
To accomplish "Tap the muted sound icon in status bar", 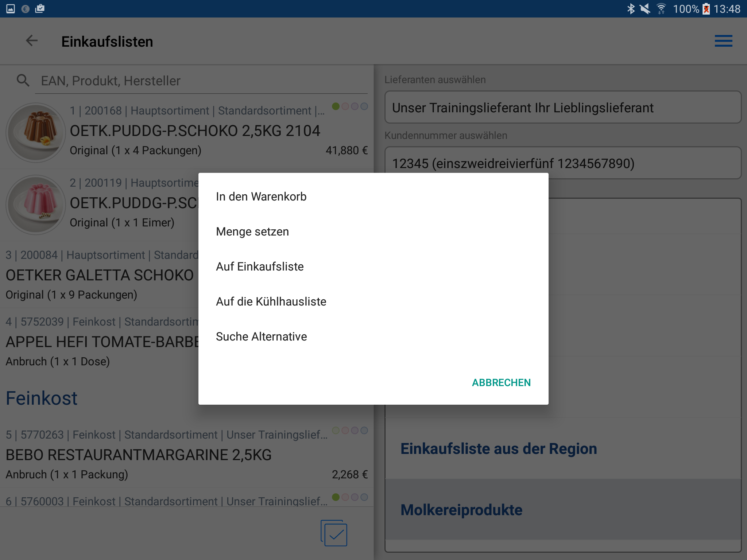I will 645,9.
